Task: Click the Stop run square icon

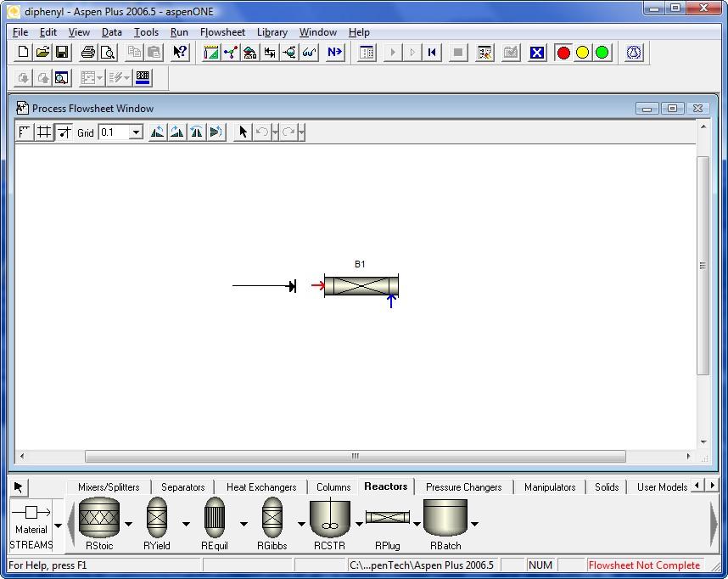Action: tap(458, 52)
